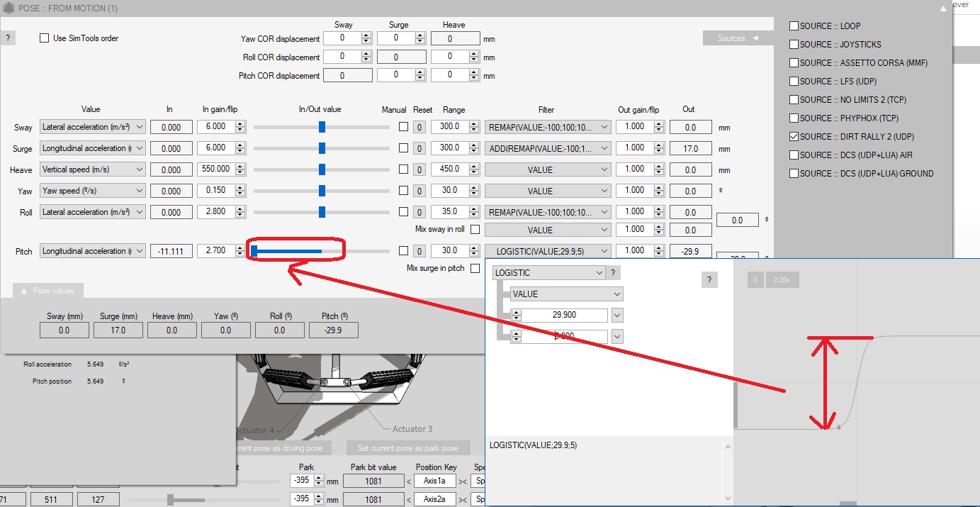Toggle the Sources panel tab
Screen dimensions: 980x507
tap(737, 38)
